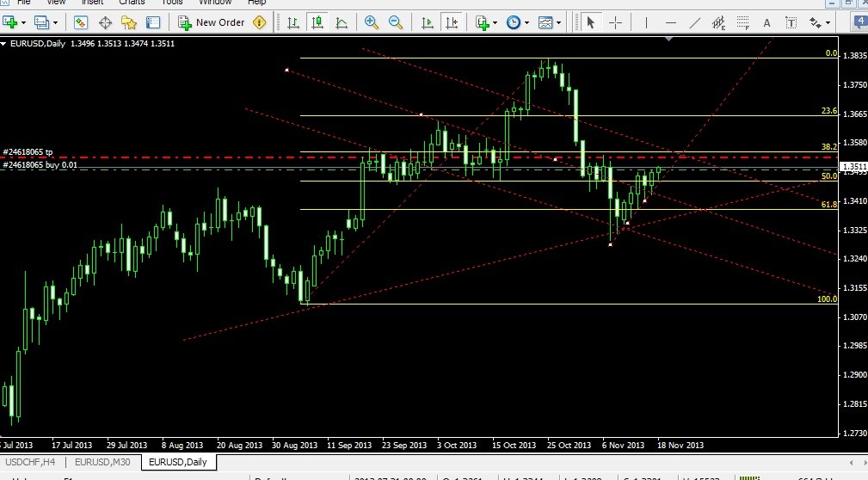Click the New Order button
The image size is (868, 480).
[212, 22]
